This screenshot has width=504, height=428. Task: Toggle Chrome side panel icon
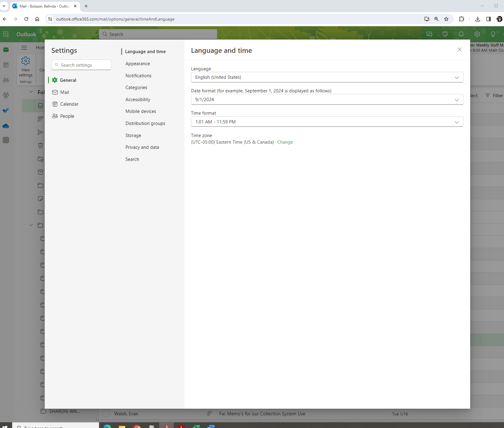click(489, 19)
